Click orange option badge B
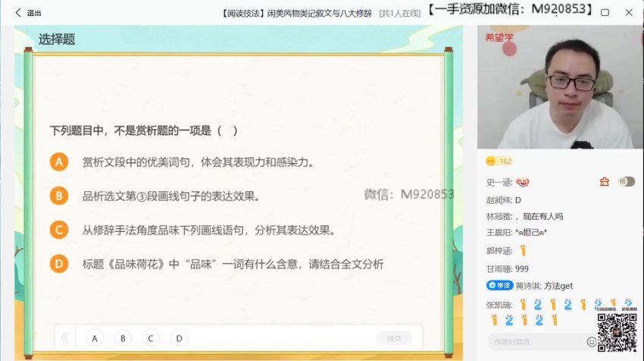Viewport: 644px width, 361px height. point(59,196)
